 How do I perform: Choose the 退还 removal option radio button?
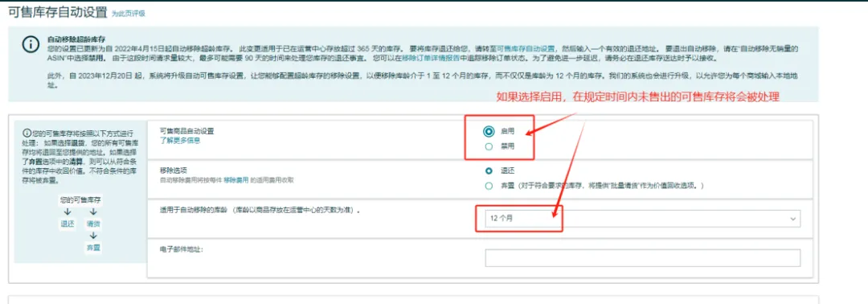click(489, 170)
